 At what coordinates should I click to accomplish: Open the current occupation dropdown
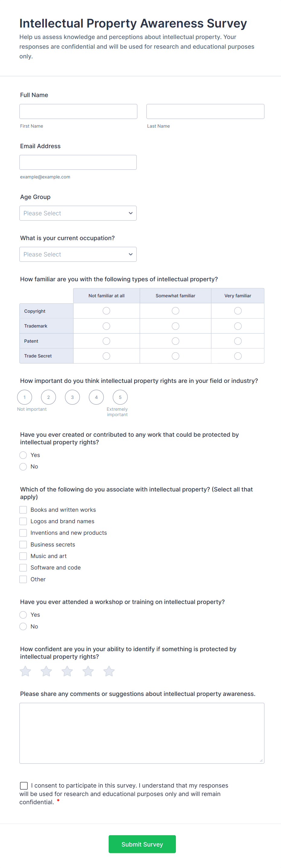[78, 254]
